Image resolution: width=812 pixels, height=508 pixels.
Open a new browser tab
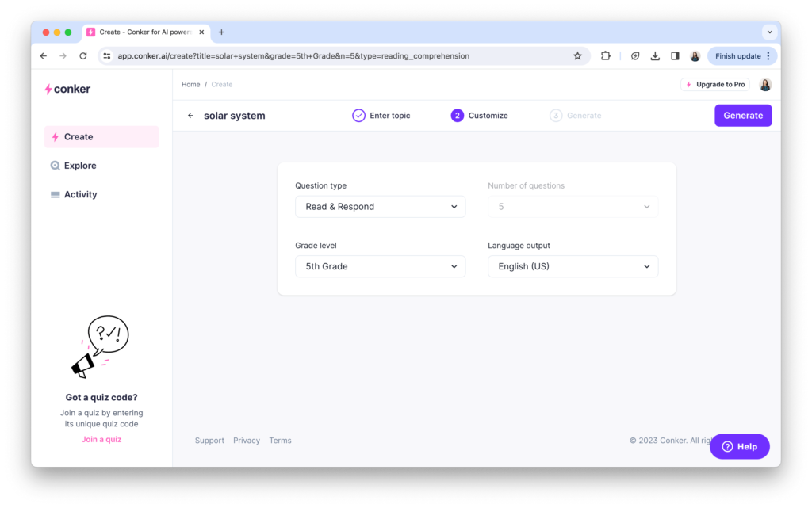[221, 32]
